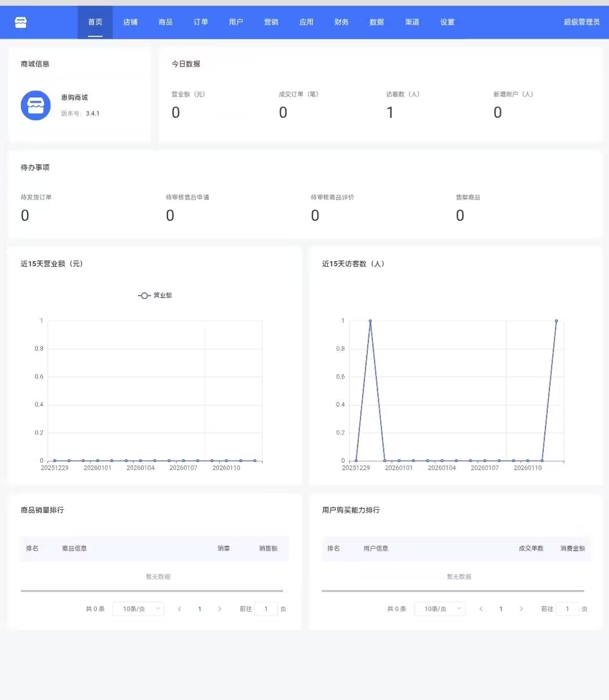Click page number 1 in 商品销量排行 pager

[199, 609]
